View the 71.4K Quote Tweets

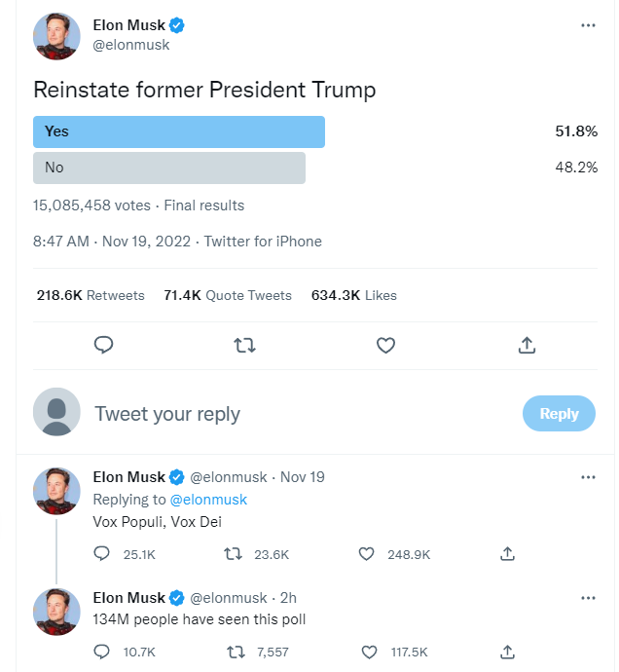(228, 295)
